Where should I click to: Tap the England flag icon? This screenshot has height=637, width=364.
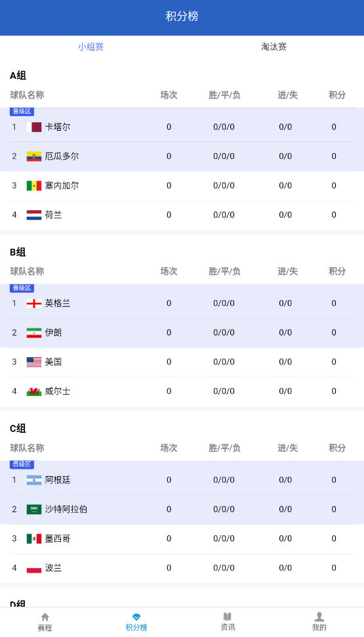tap(34, 303)
